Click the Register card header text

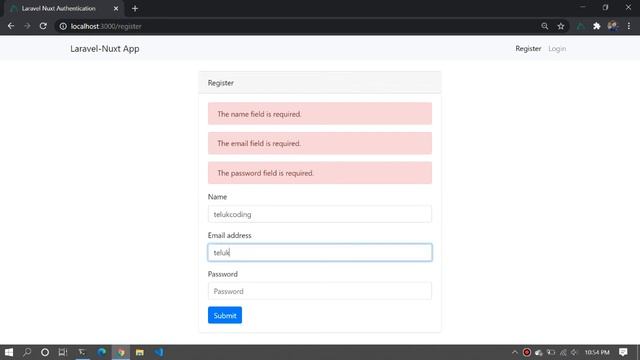(220, 83)
